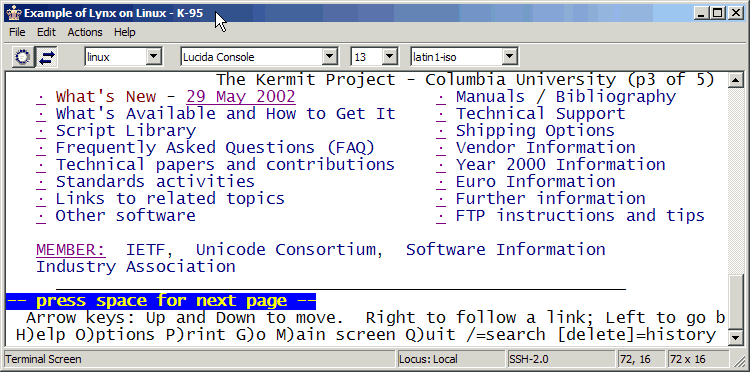Follow the Year 2000 Information link
Viewport: 750px width, 372px height.
[x=560, y=164]
